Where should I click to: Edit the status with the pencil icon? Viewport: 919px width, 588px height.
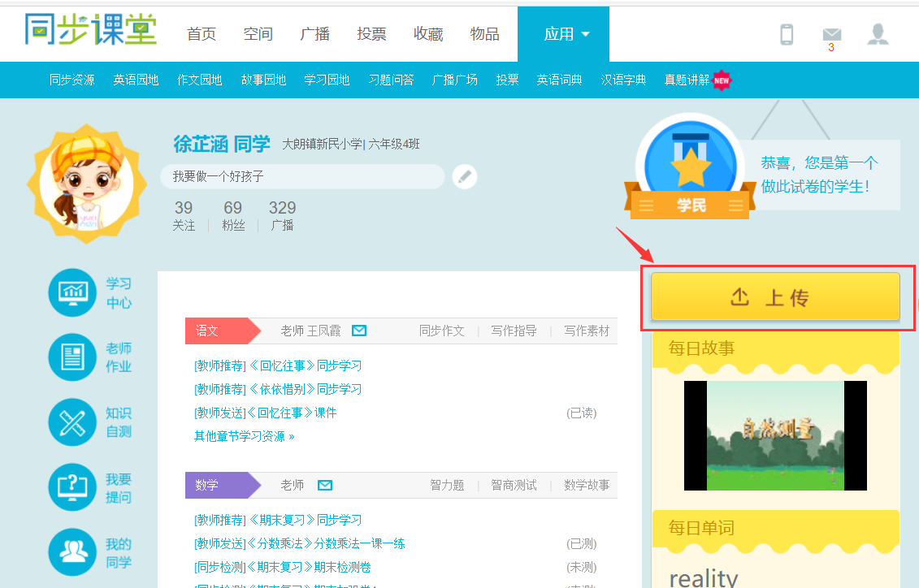click(x=464, y=176)
